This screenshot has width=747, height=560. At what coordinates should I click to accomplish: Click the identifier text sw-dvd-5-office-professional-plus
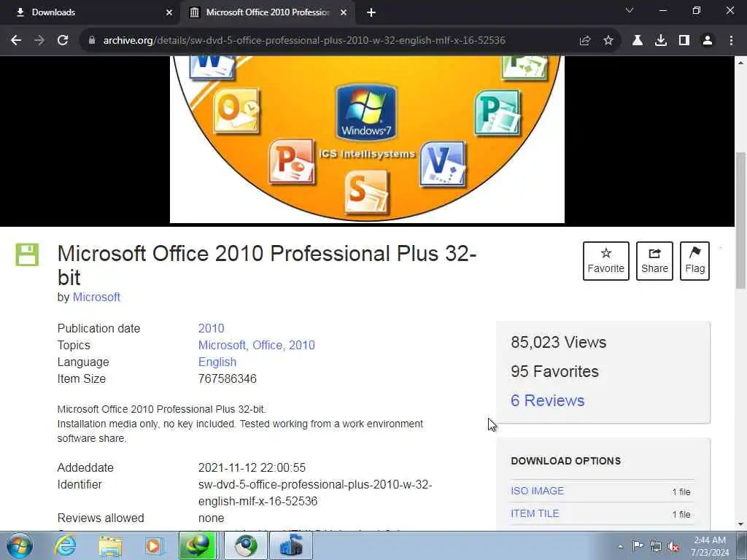(x=315, y=493)
